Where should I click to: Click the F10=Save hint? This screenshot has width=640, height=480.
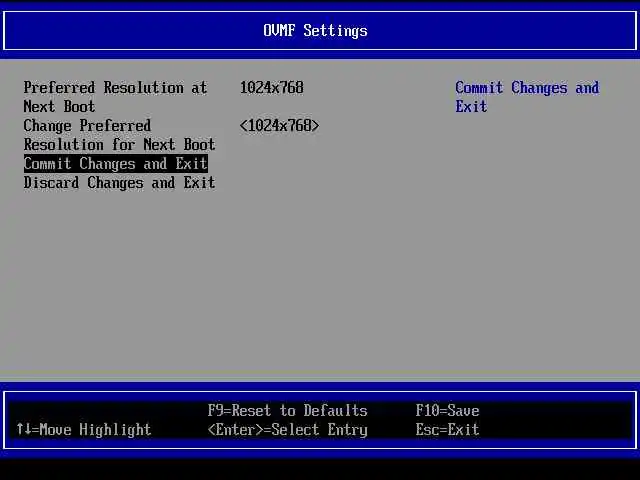click(447, 410)
